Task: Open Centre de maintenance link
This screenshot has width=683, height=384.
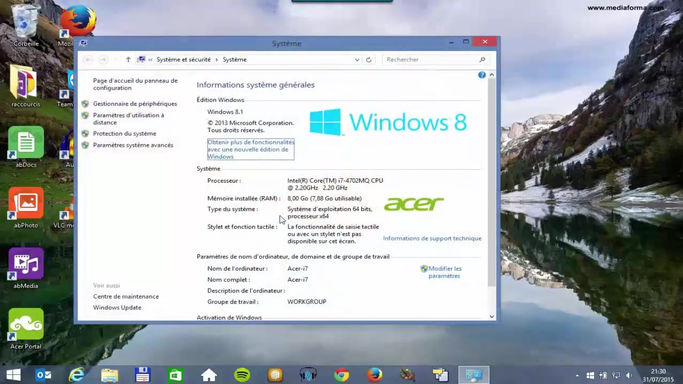Action: point(126,296)
